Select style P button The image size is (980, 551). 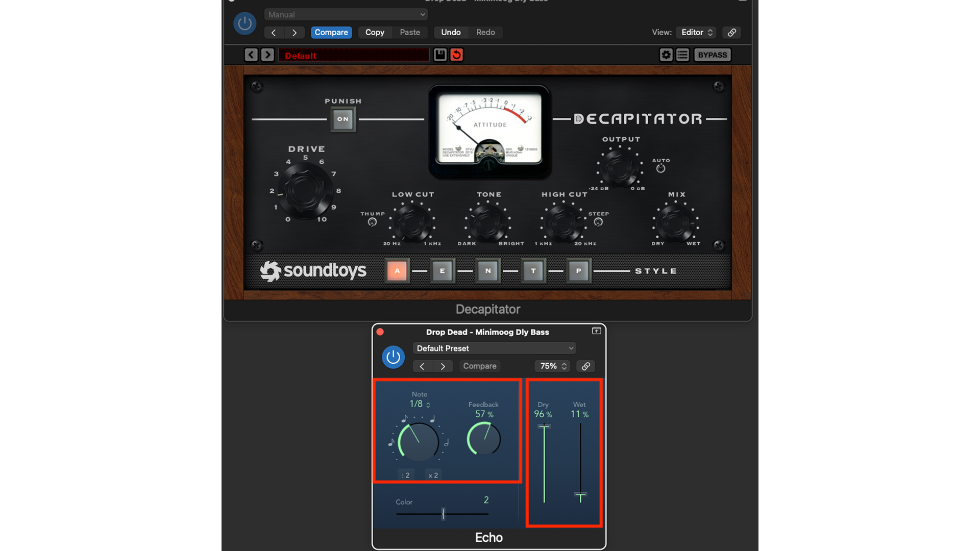pos(579,271)
